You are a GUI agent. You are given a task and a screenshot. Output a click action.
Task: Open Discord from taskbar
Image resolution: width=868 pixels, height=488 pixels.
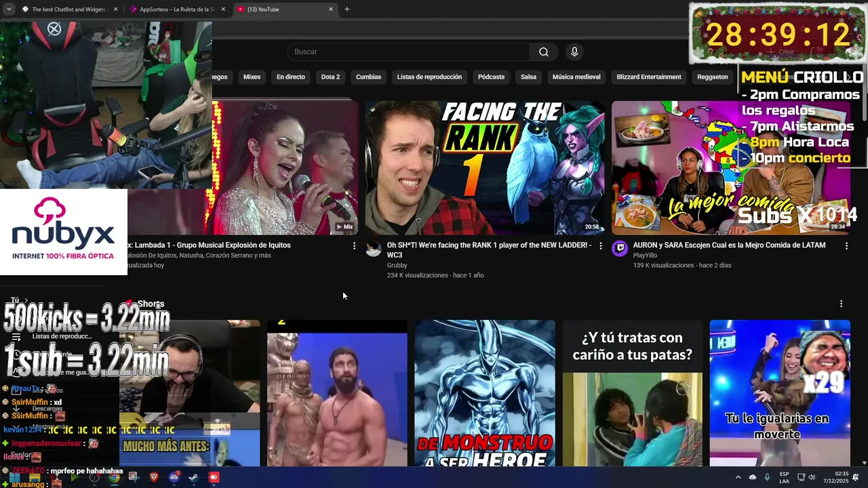click(174, 478)
